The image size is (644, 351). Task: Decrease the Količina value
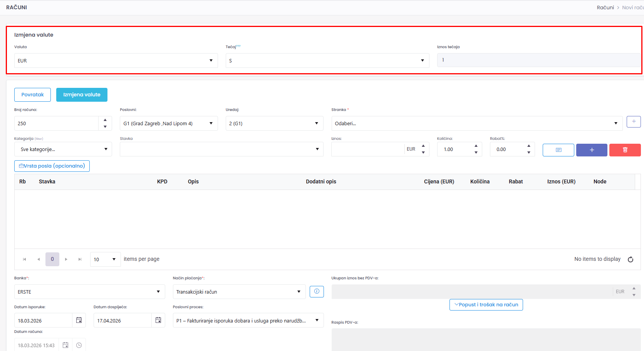[476, 153]
